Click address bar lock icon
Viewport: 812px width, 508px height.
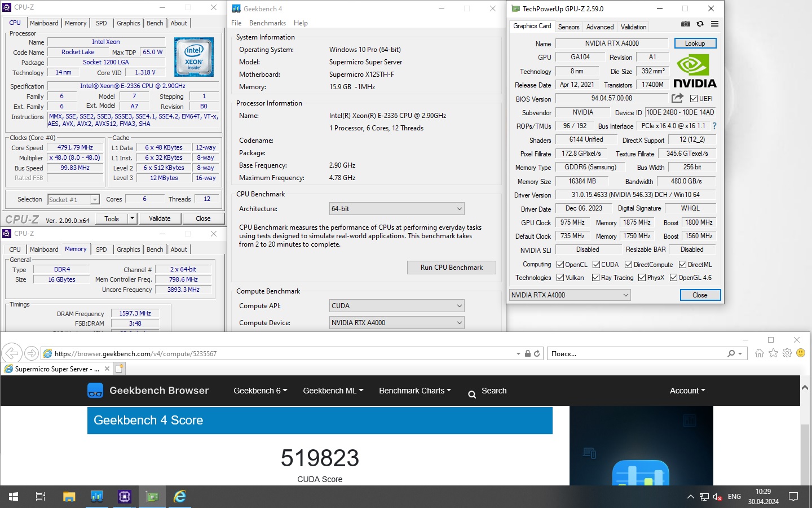pyautogui.click(x=528, y=353)
